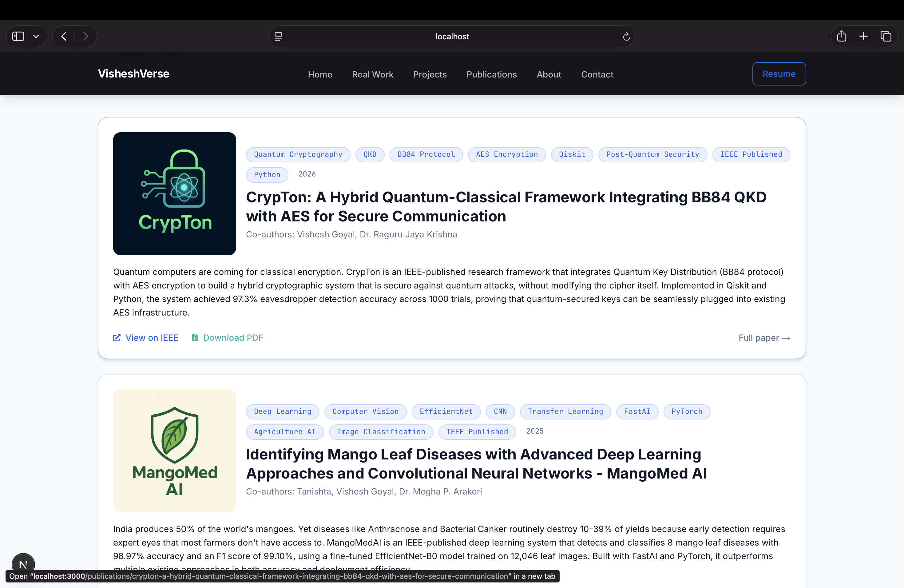Screen dimensions: 904x588
Task: Go forward with the browser forward arrow
Action: (x=85, y=37)
